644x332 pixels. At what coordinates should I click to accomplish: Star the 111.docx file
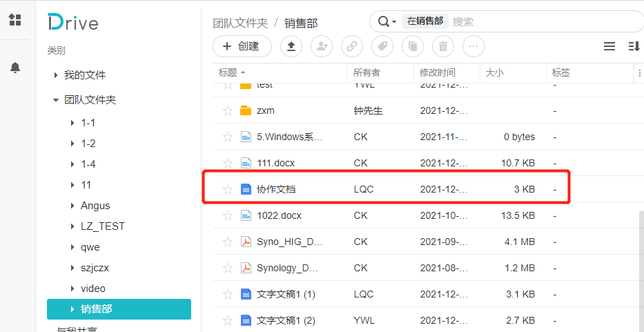pos(228,163)
